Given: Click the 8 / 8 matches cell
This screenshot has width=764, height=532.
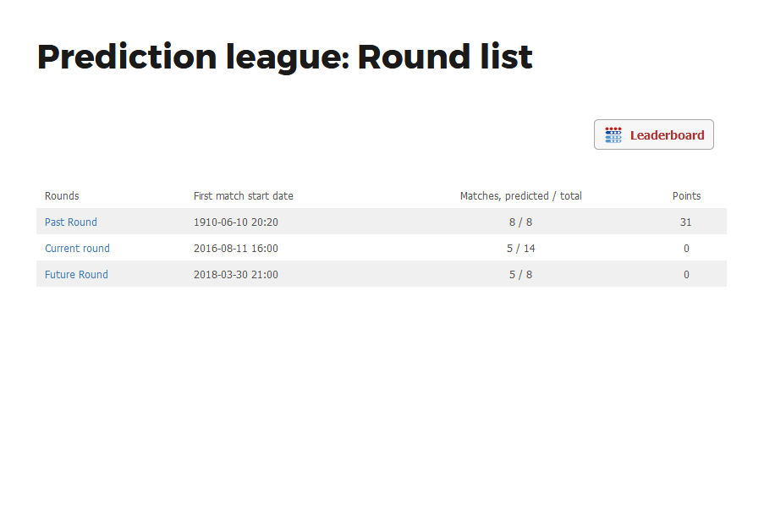Looking at the screenshot, I should pos(520,222).
